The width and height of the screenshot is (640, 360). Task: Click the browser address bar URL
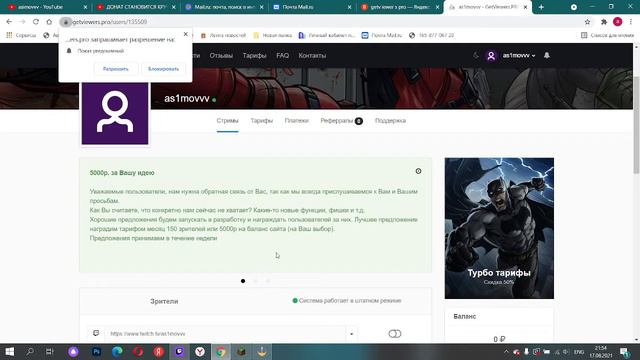[x=109, y=22]
